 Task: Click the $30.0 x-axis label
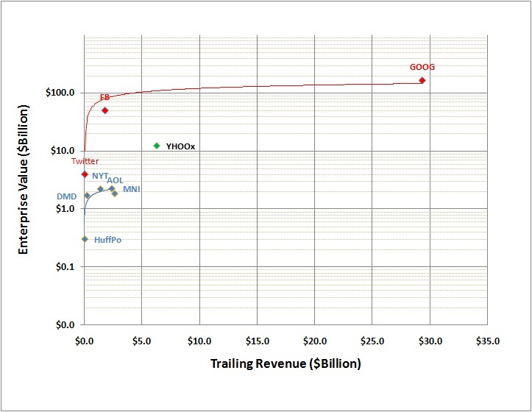click(430, 341)
